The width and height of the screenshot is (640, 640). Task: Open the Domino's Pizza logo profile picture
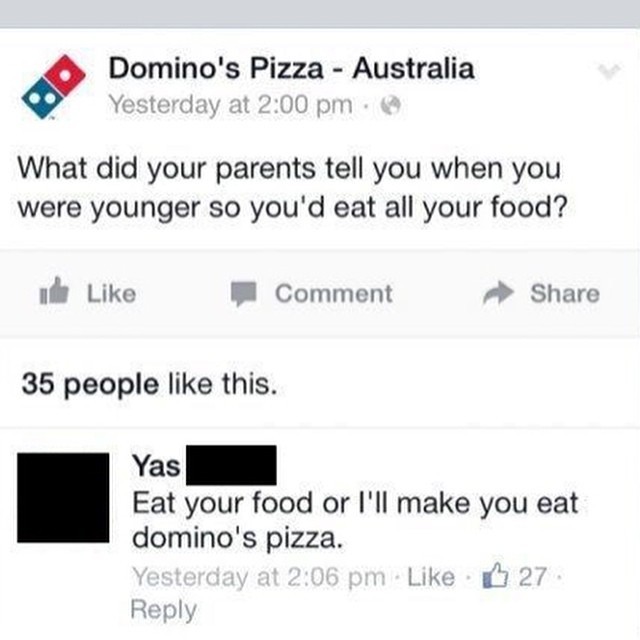(x=53, y=87)
